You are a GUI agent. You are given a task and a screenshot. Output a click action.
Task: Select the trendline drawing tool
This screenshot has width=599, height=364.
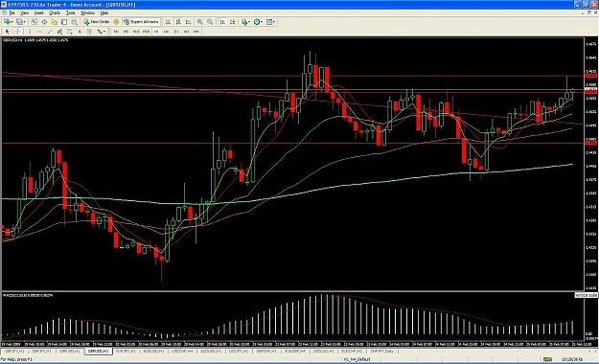[x=50, y=32]
